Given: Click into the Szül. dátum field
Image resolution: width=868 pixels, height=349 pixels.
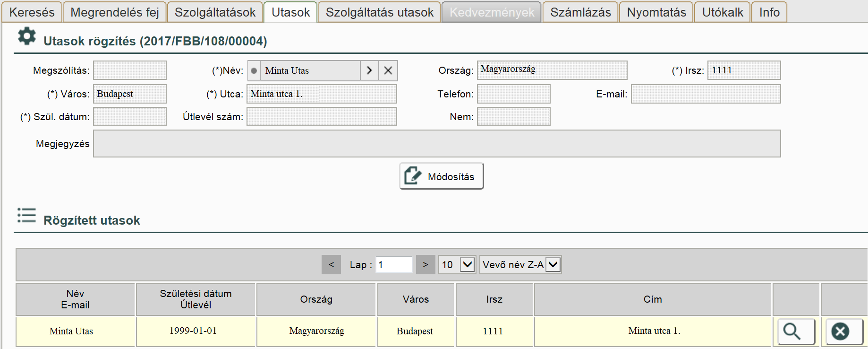Looking at the screenshot, I should (130, 117).
